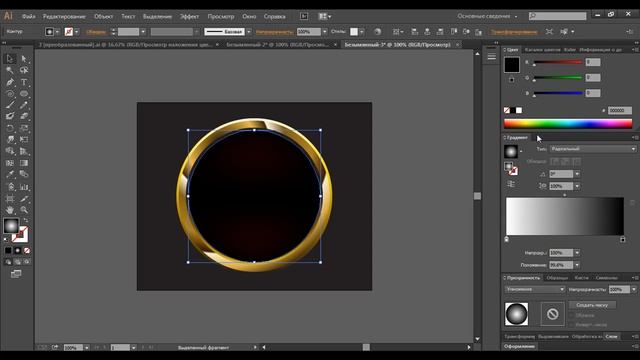Open the blending mode dropdown in Прозрачность

(x=535, y=289)
